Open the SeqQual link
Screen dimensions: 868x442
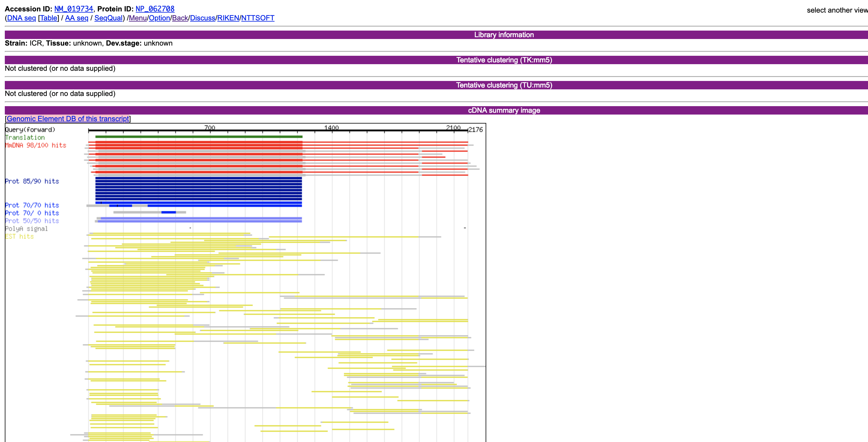(108, 18)
